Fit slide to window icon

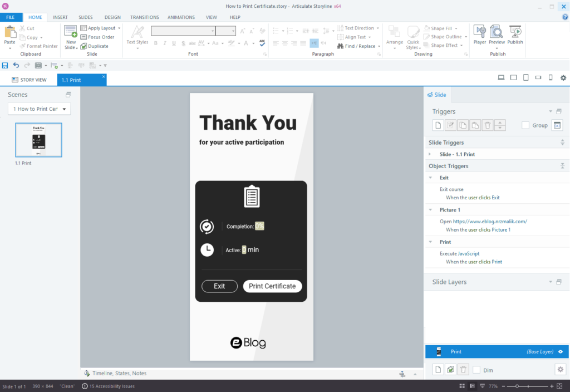[x=559, y=386]
